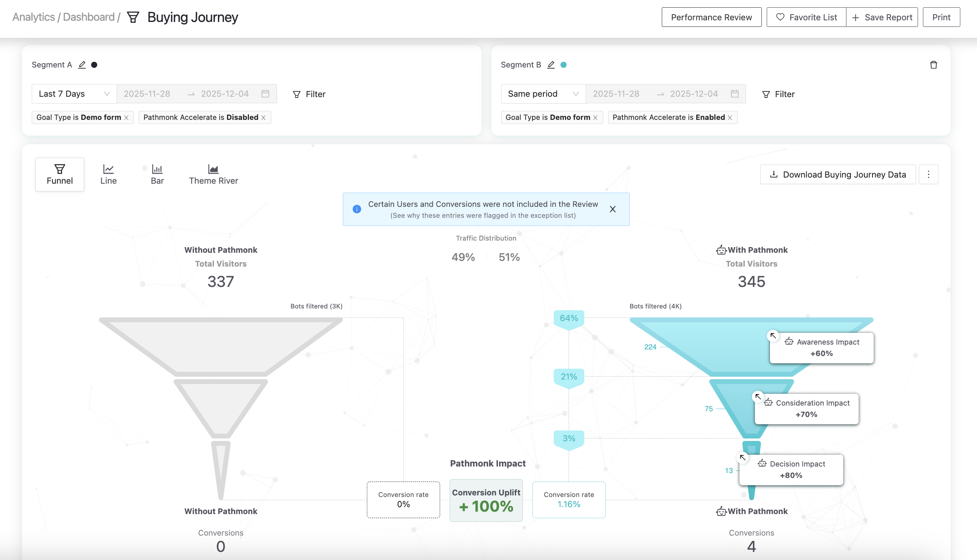Remove the Pathmonk Accelerate is Disabled filter
977x560 pixels.
(264, 117)
